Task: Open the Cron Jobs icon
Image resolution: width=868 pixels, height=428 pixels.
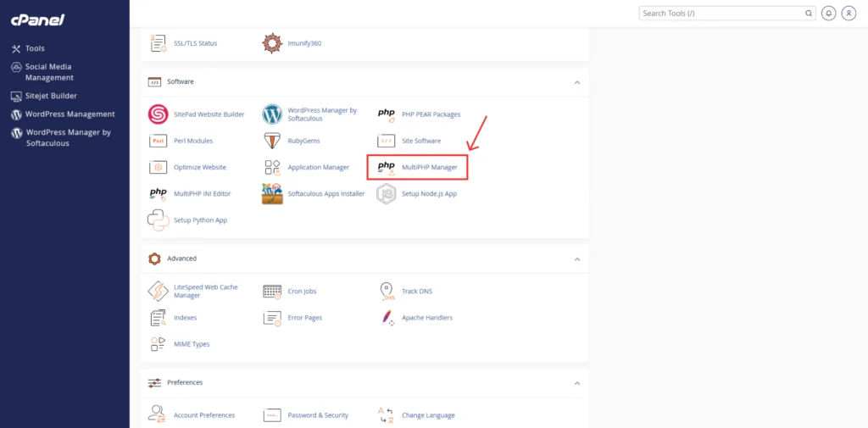Action: click(272, 292)
